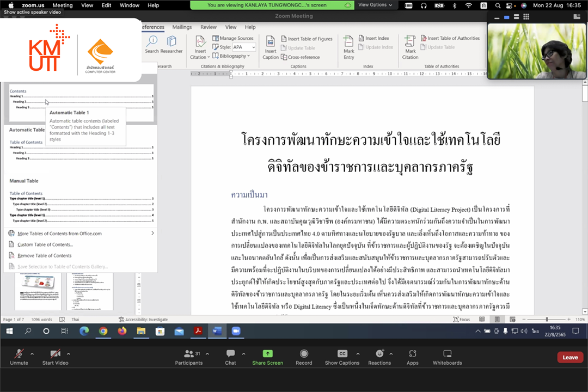Switch to the Review ribbon tab

click(x=209, y=27)
